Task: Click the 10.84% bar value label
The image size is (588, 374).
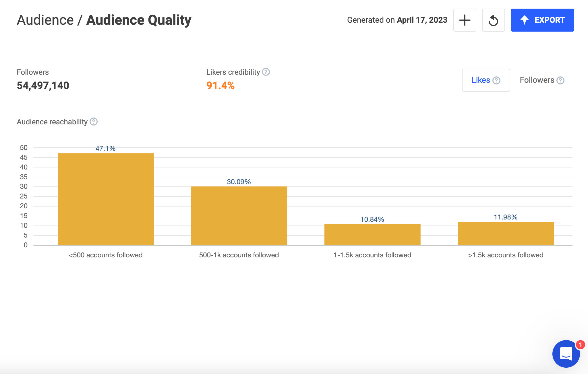Action: (x=372, y=219)
